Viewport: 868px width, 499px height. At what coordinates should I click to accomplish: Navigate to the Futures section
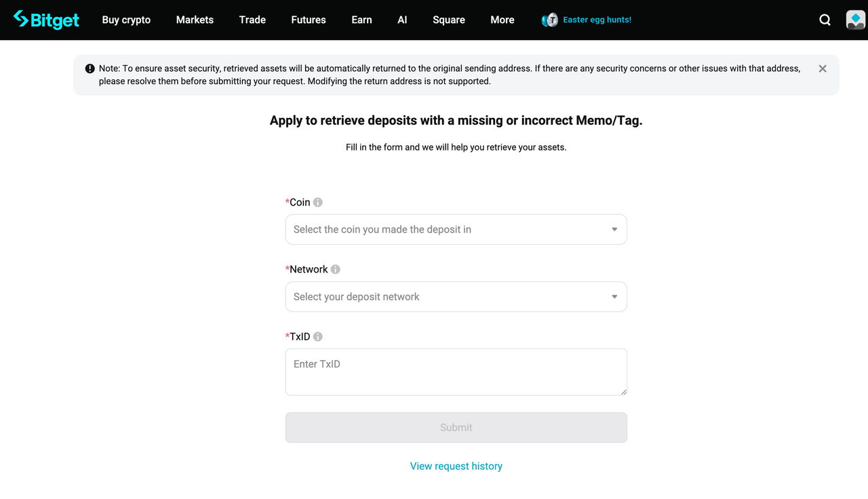308,20
